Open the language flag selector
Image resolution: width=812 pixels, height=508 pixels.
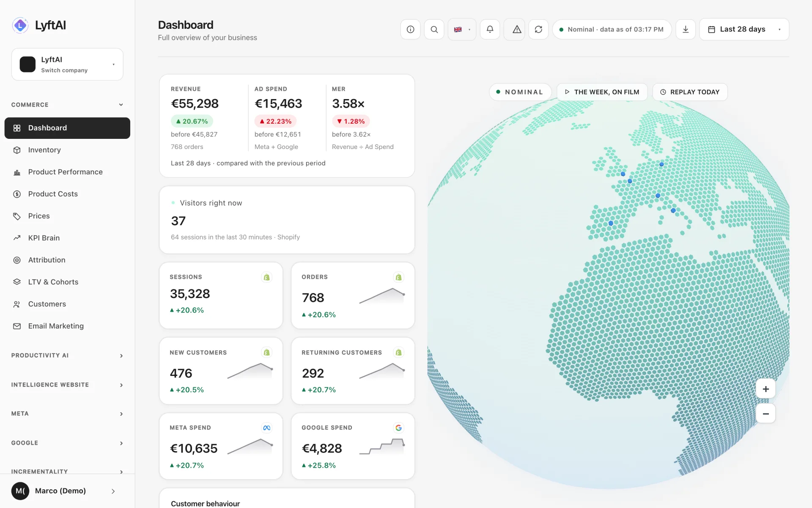tap(462, 29)
